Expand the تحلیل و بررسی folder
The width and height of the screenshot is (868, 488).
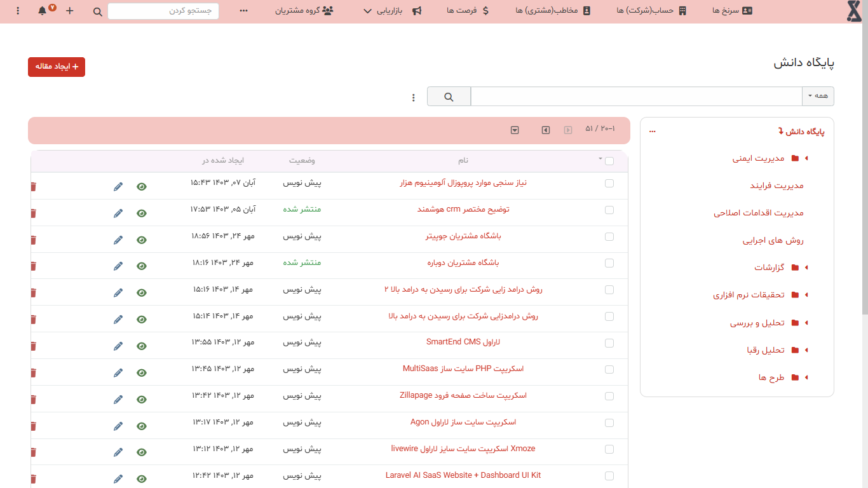pos(806,323)
